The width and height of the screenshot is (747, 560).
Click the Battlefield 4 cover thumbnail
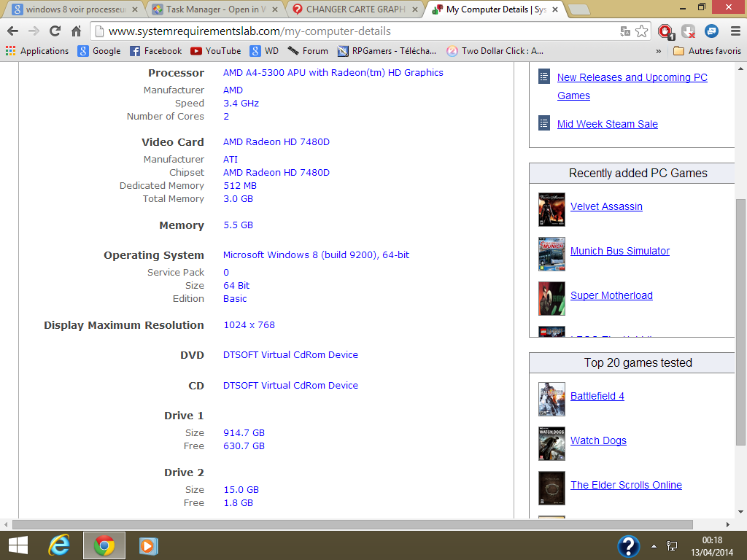coord(551,399)
